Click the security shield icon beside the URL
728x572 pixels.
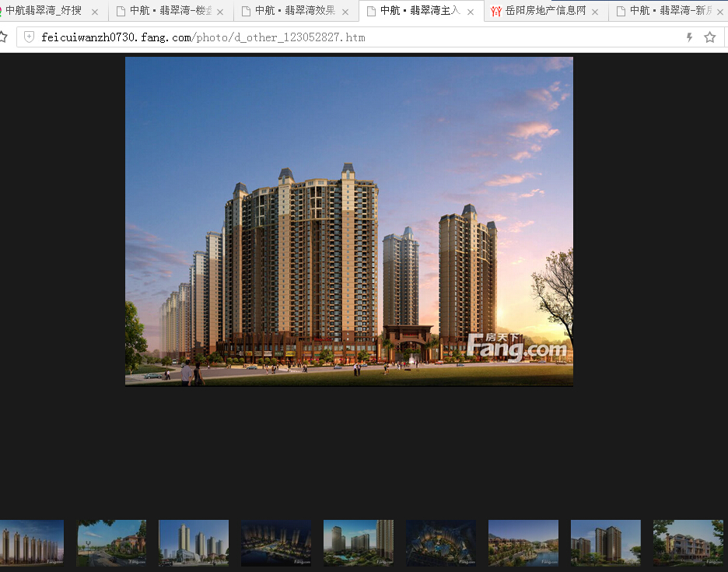pyautogui.click(x=30, y=37)
